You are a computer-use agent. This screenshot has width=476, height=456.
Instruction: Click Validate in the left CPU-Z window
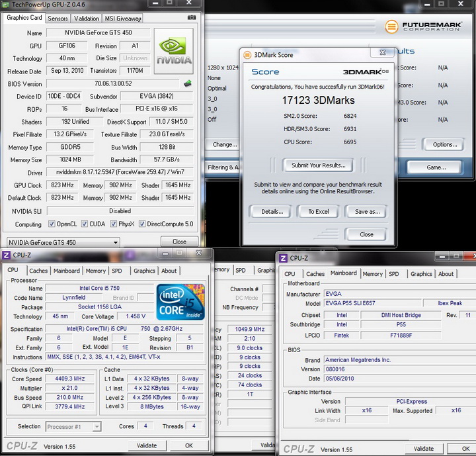click(147, 445)
